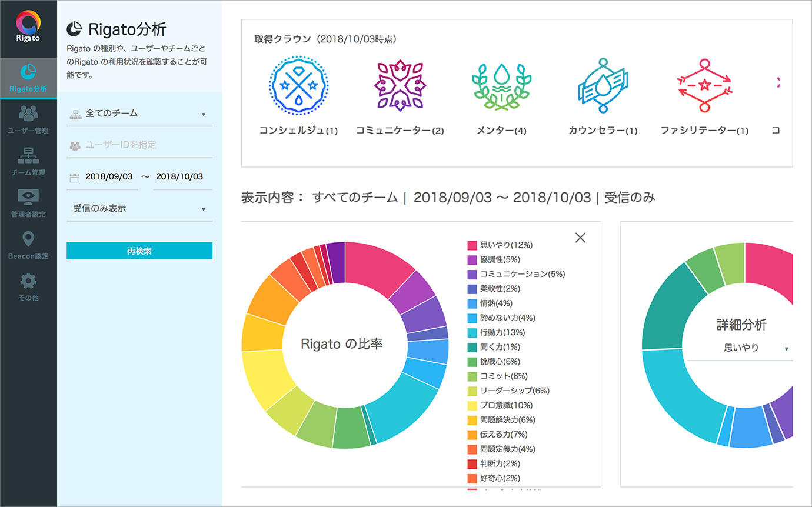Open 管理者設定 from the sidebar
The image size is (812, 507).
(28, 203)
